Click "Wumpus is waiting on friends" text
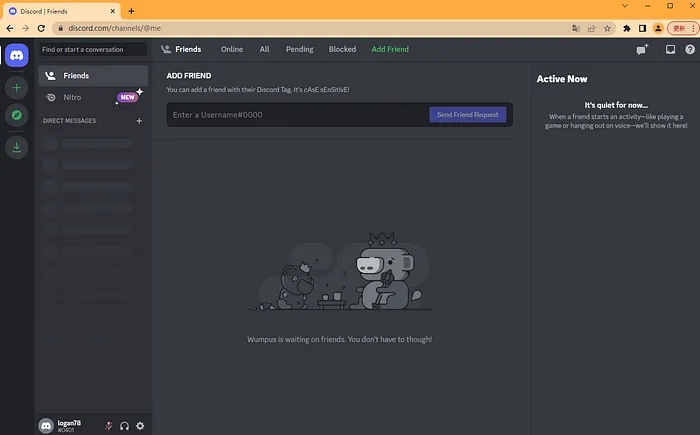 click(x=340, y=339)
